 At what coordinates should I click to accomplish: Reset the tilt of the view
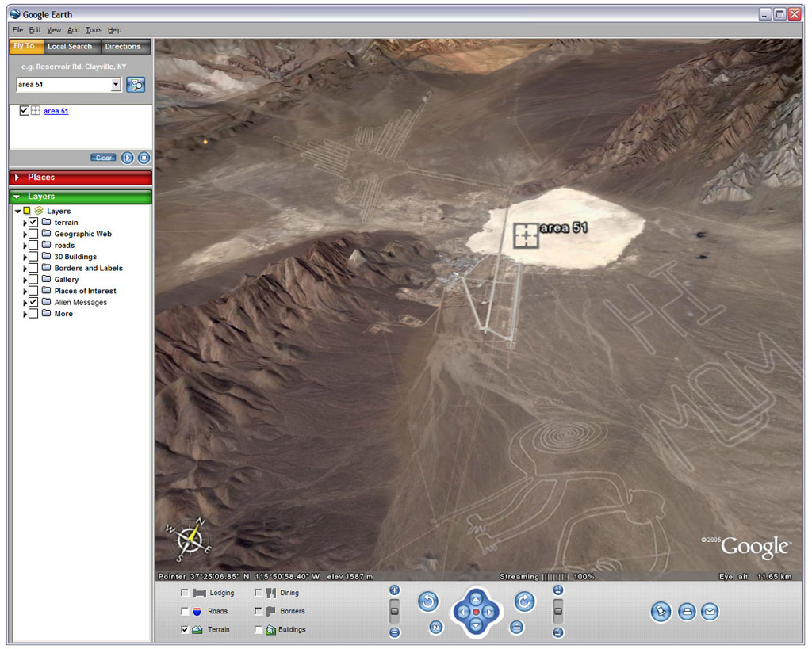[516, 628]
